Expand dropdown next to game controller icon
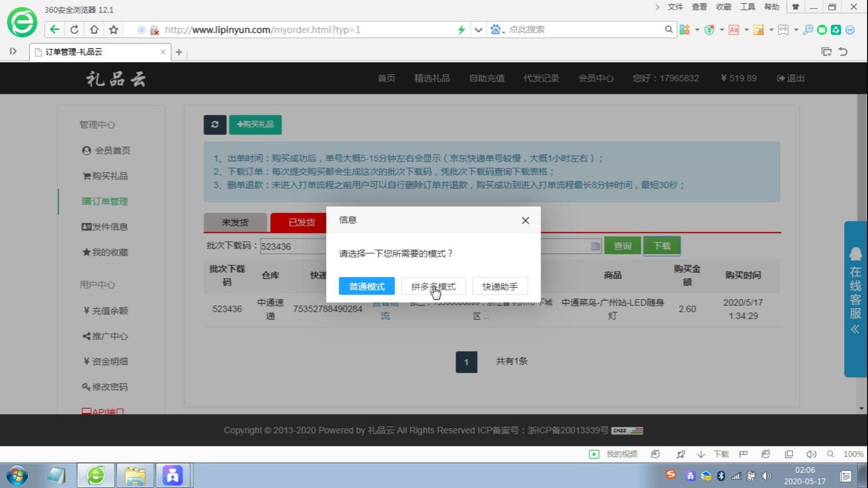The height and width of the screenshot is (488, 868). tap(796, 30)
